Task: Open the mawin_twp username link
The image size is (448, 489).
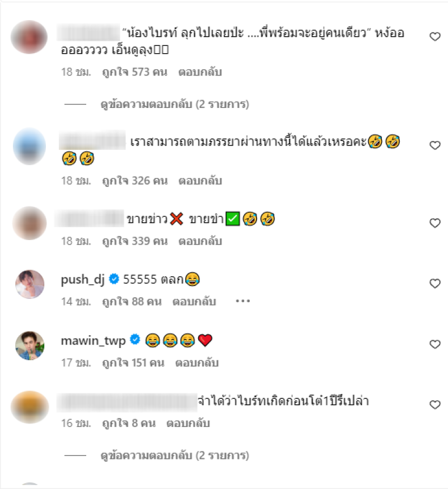Action: pyautogui.click(x=93, y=341)
